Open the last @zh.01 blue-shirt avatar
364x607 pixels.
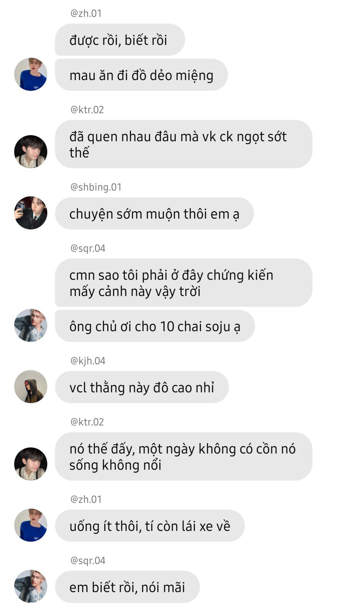pos(31,525)
